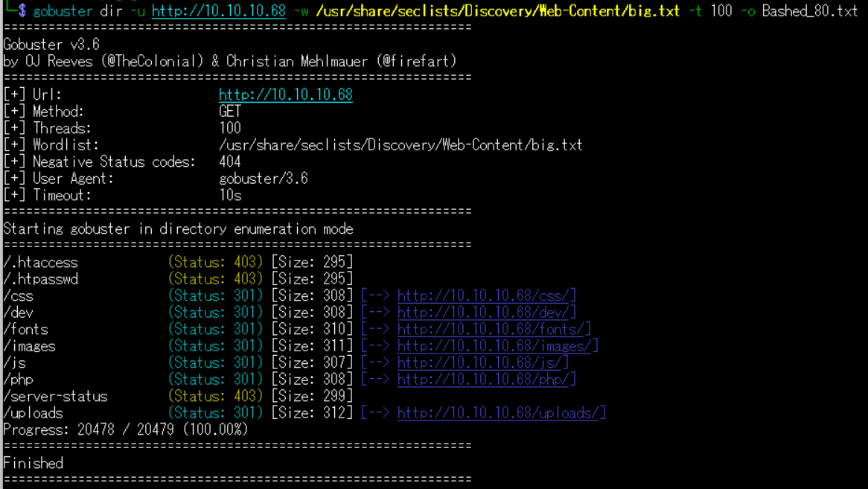868x489 pixels.
Task: Follow the /images/ redirect URL
Action: coord(497,346)
